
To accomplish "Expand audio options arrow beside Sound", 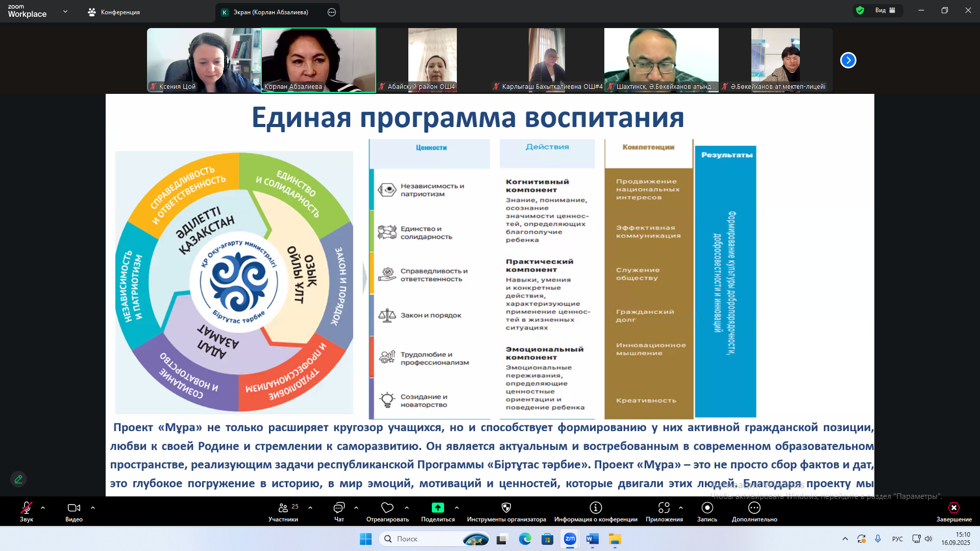I will click(43, 508).
